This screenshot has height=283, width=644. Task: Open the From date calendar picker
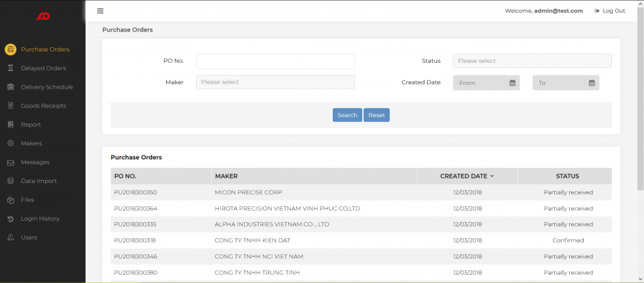click(x=512, y=83)
